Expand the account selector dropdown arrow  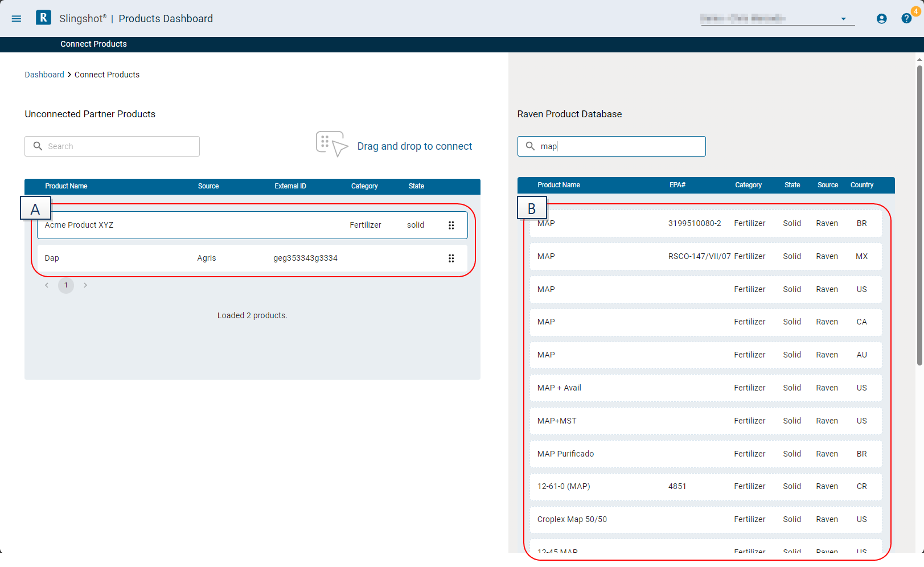843,19
